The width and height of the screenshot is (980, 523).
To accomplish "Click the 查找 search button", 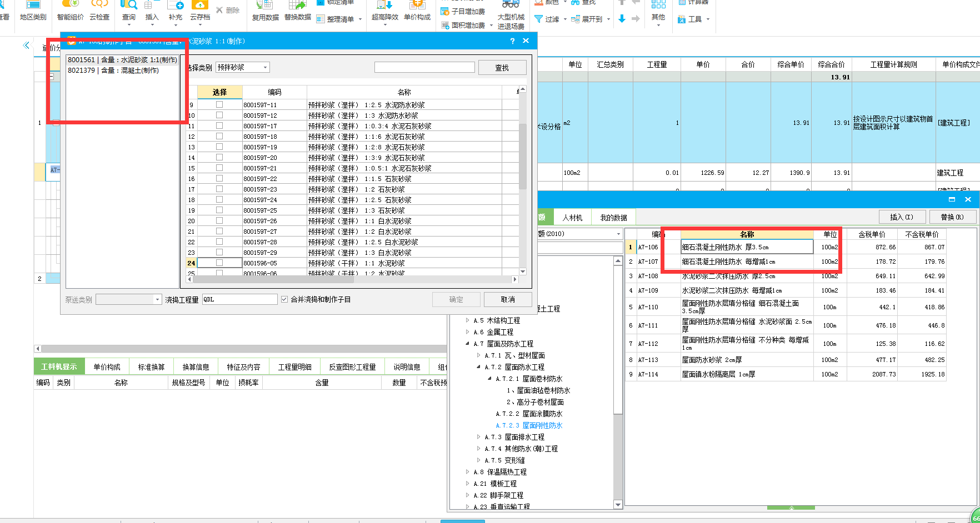I will (x=502, y=68).
